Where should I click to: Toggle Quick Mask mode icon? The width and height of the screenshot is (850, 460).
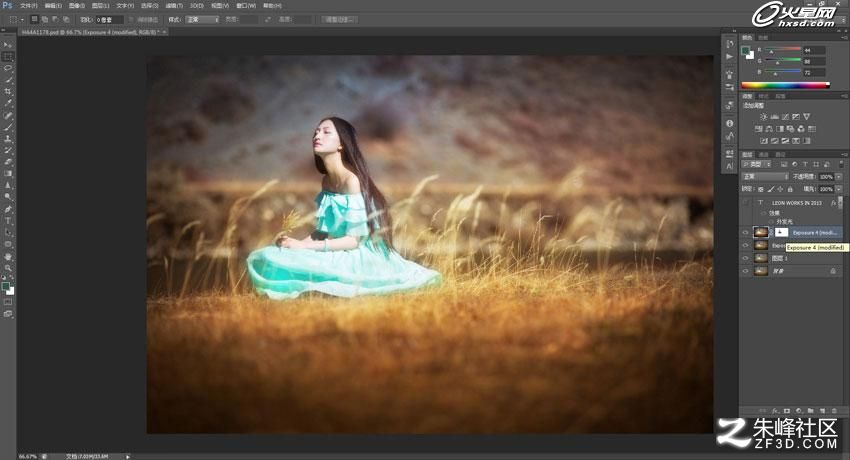[8, 302]
